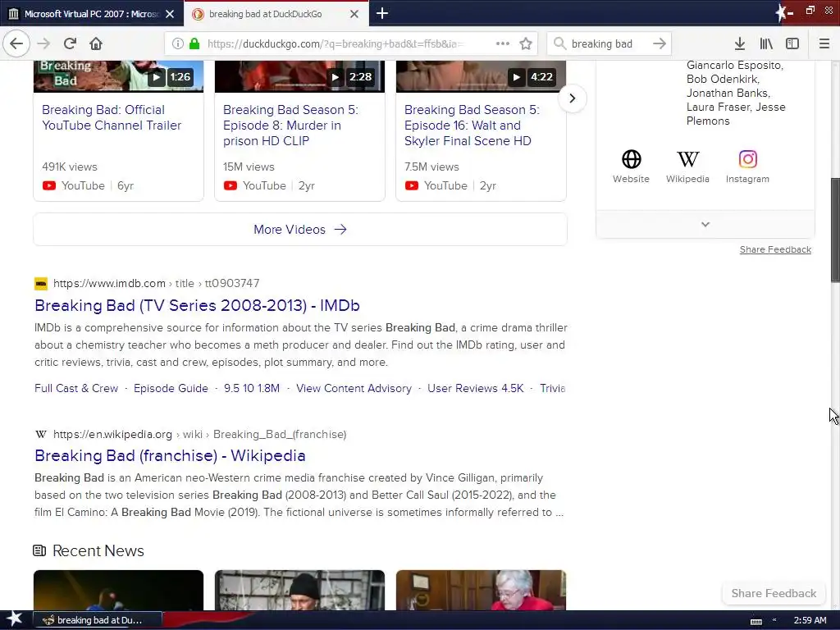Viewport: 840px width, 630px height.
Task: Switch to Microsoft Virtual PC 2007 tab
Action: coord(92,14)
